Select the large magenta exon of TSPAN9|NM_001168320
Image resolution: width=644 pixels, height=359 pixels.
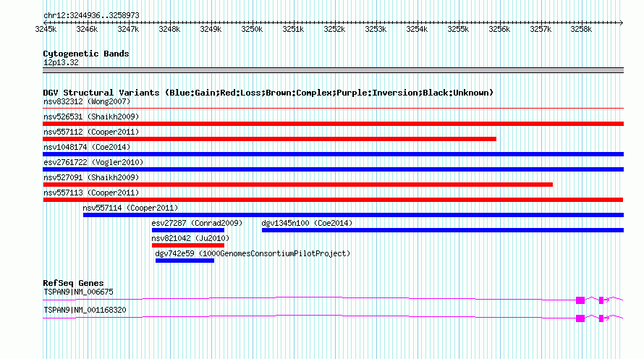point(580,318)
